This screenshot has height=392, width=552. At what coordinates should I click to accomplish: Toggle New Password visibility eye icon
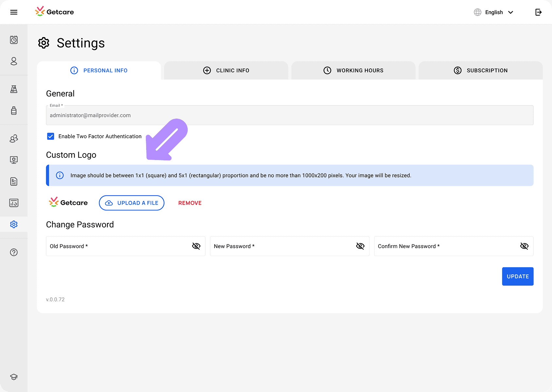click(360, 246)
